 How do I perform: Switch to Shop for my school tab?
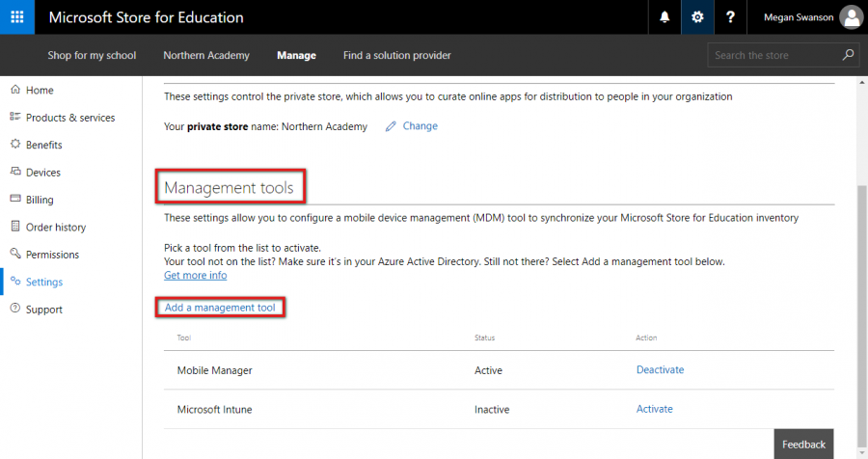point(92,55)
